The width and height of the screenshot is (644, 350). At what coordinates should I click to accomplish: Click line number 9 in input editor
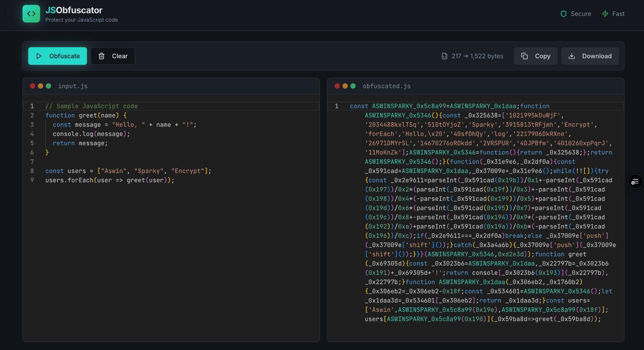click(32, 180)
